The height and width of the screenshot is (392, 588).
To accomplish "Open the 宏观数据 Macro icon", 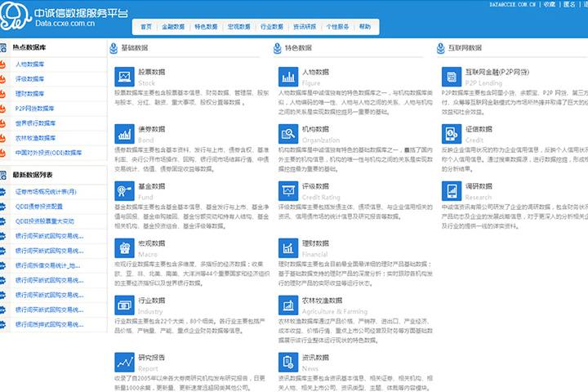I will pos(124,248).
